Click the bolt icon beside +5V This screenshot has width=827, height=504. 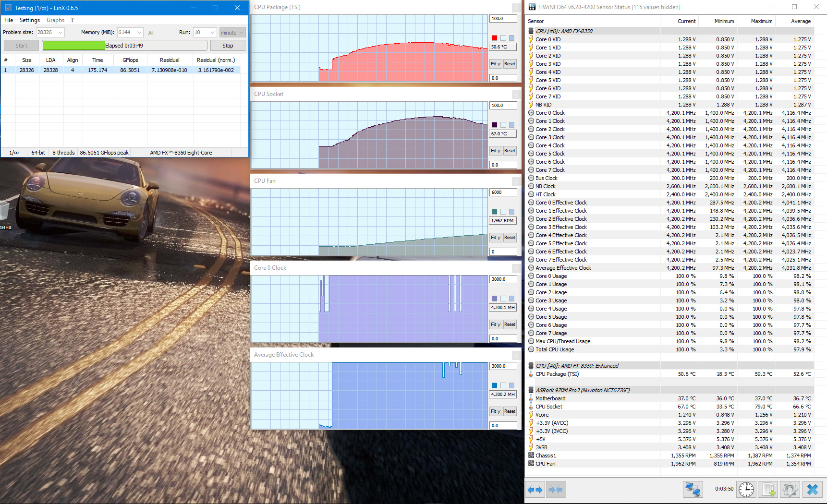click(x=531, y=439)
